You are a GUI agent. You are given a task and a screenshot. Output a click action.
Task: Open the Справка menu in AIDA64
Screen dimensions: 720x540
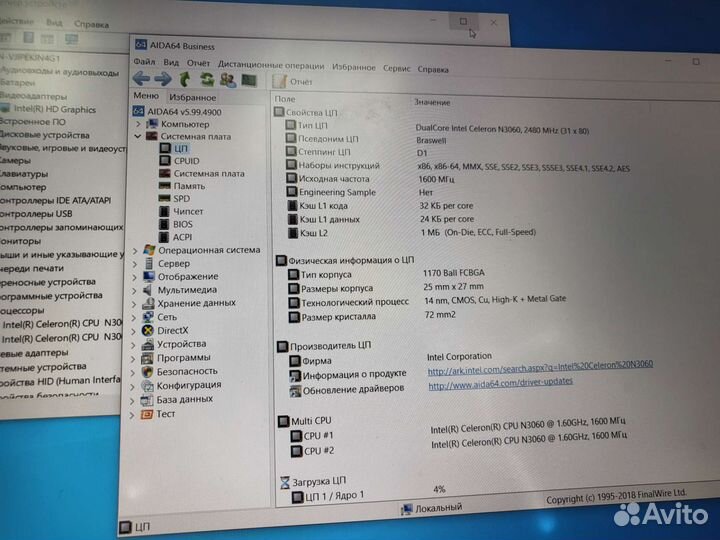point(433,70)
